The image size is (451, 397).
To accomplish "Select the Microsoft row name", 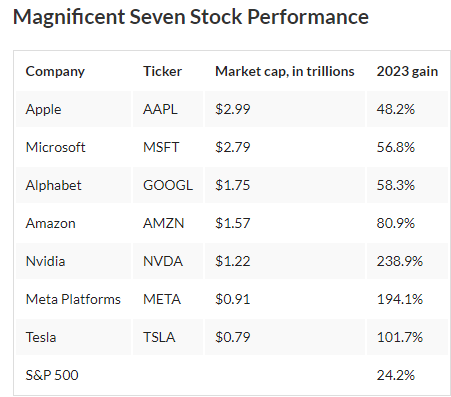I will pyautogui.click(x=55, y=147).
